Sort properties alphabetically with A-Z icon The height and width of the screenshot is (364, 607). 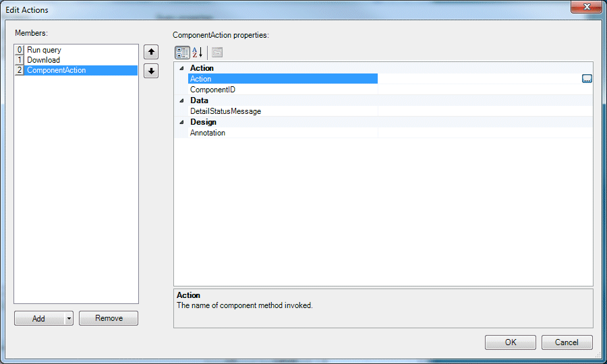(x=198, y=52)
